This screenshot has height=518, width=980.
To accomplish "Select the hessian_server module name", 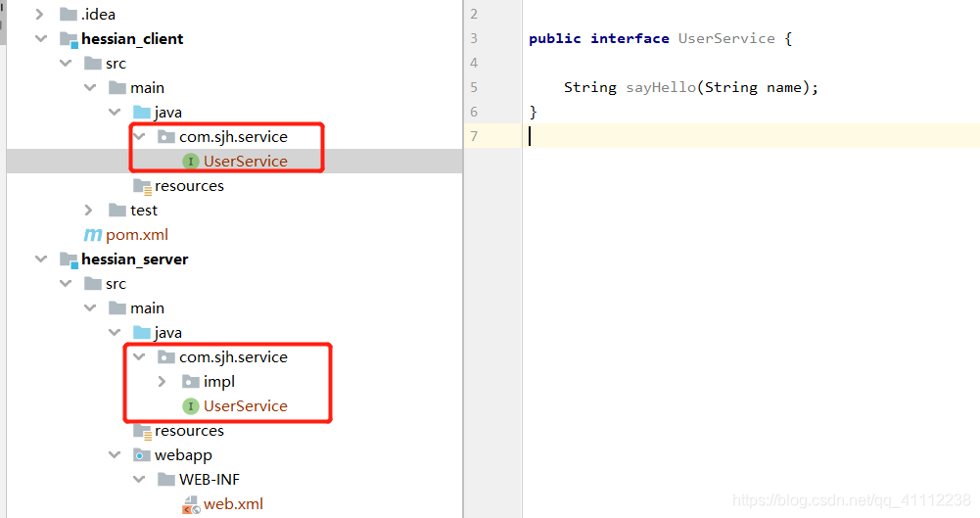I will pyautogui.click(x=135, y=259).
